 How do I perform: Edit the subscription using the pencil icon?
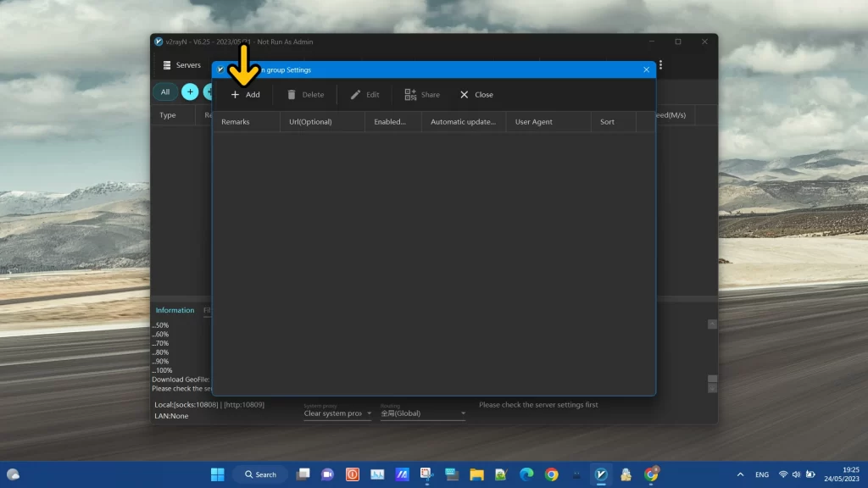point(364,94)
